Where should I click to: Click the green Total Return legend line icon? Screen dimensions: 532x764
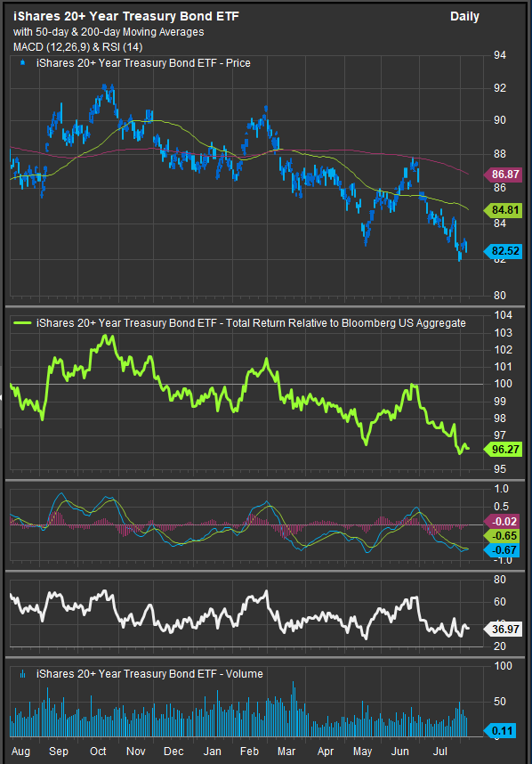click(23, 323)
